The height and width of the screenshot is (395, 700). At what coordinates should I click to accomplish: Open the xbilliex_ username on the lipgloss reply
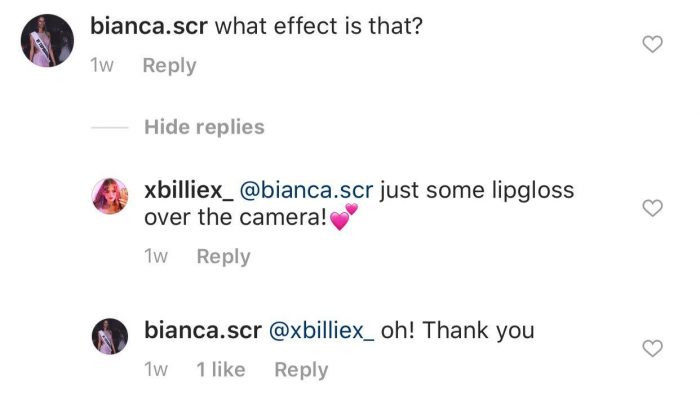click(x=188, y=191)
